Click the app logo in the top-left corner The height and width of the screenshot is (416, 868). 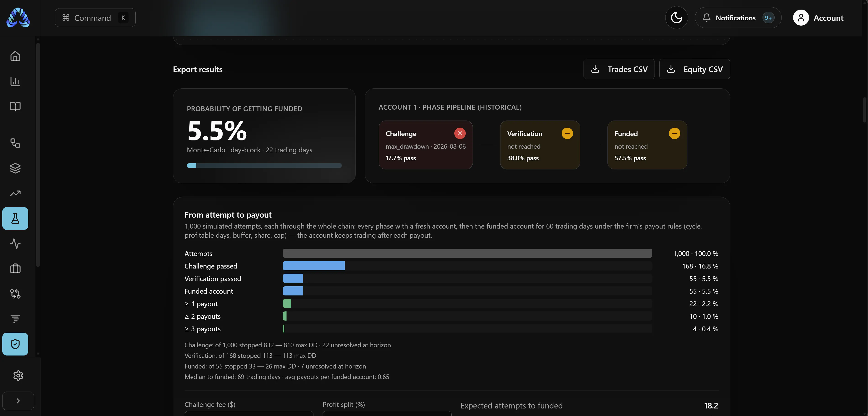(18, 18)
